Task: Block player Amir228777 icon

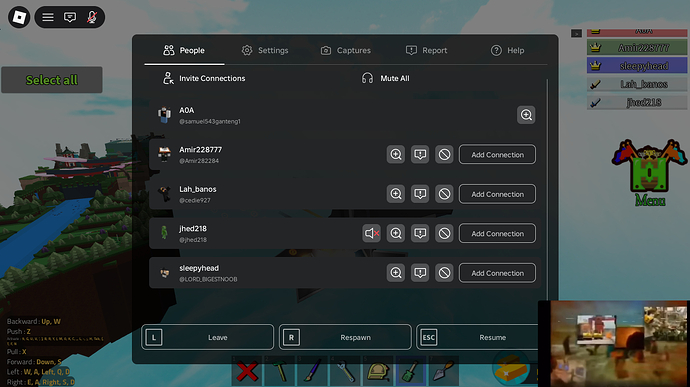Action: (x=444, y=155)
